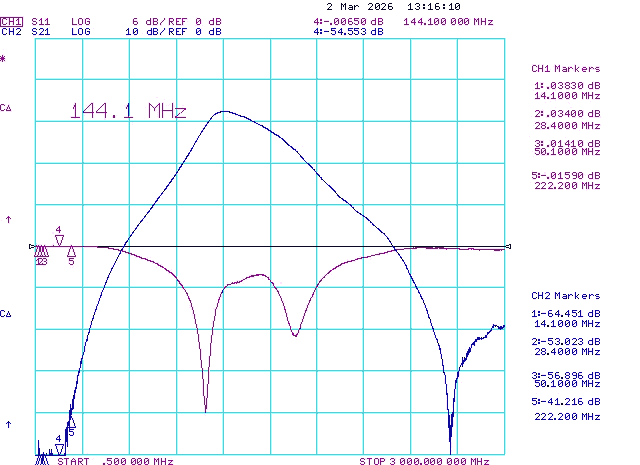
Task: Click the large 144.1 MHz title
Action: coord(128,111)
